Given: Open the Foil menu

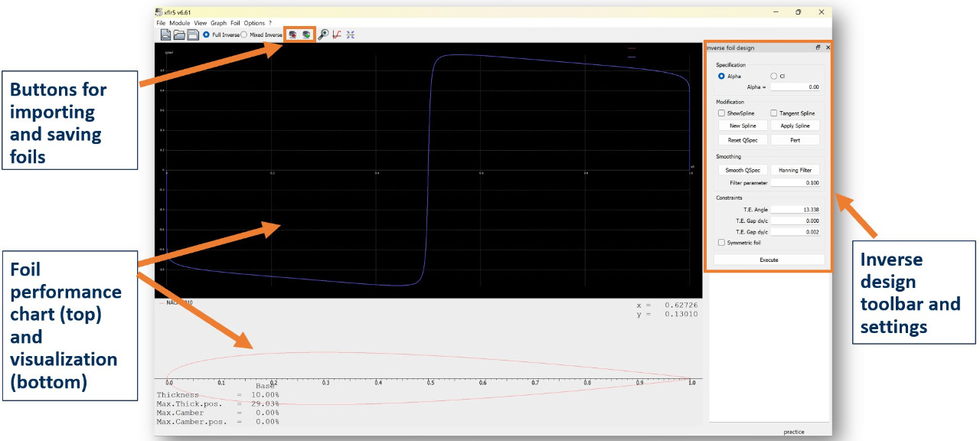Looking at the screenshot, I should 235,23.
